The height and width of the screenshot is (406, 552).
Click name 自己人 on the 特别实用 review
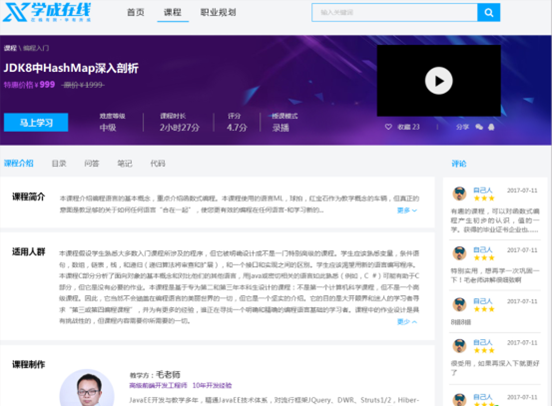483,250
